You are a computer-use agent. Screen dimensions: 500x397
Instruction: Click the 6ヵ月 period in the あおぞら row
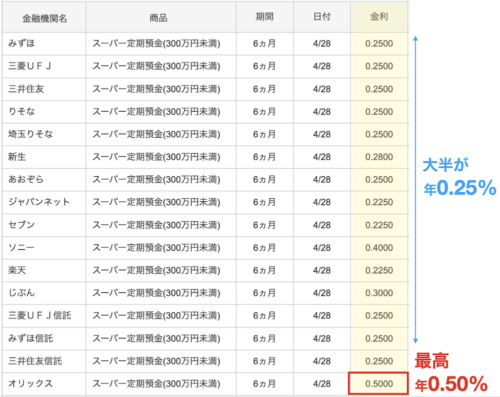(265, 180)
